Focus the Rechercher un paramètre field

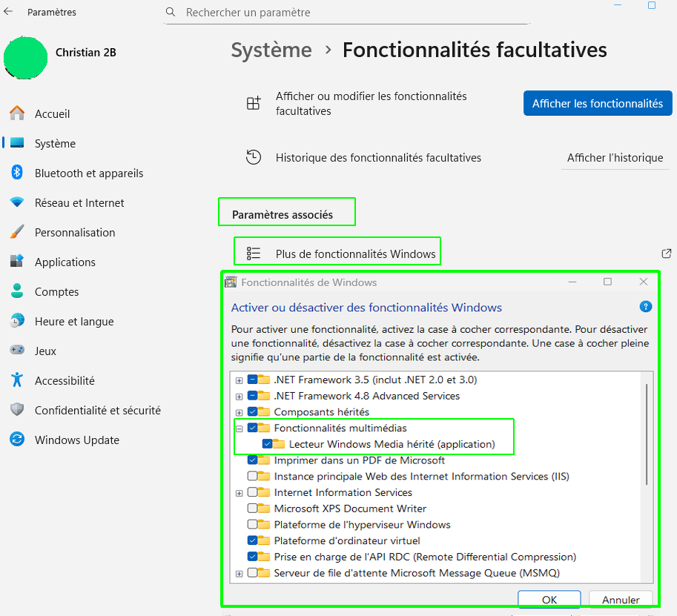coord(347,13)
